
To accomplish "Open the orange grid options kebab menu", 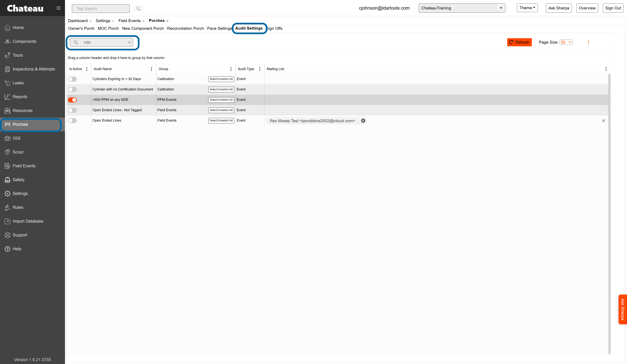I will point(588,42).
